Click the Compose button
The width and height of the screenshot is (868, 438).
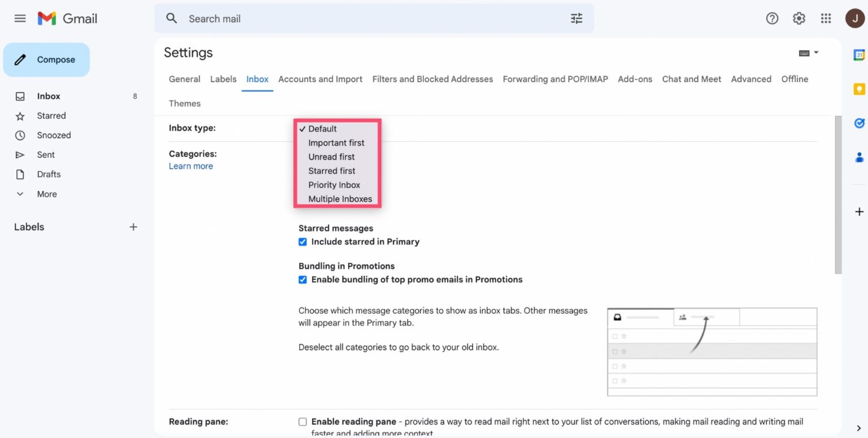tap(46, 59)
